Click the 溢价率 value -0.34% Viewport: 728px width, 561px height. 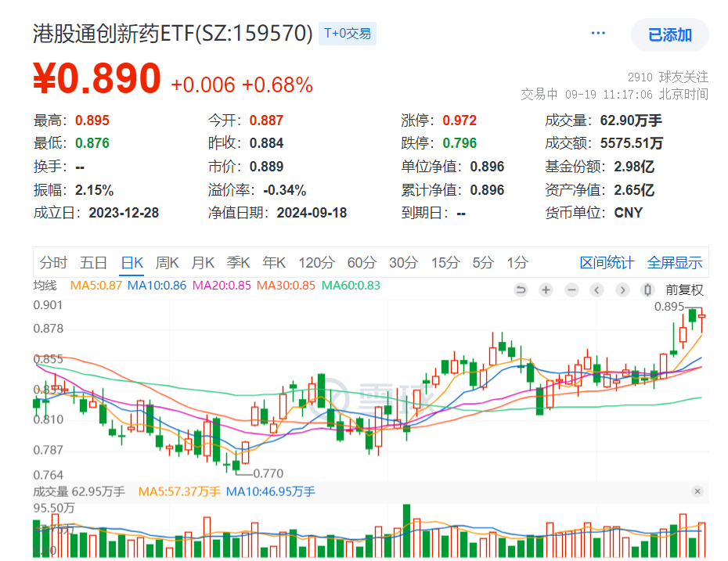point(284,190)
